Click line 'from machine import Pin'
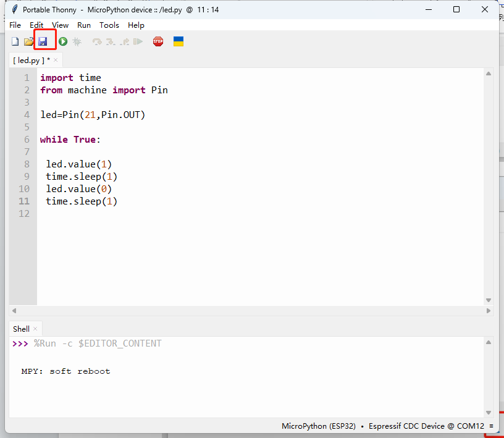 coord(104,90)
